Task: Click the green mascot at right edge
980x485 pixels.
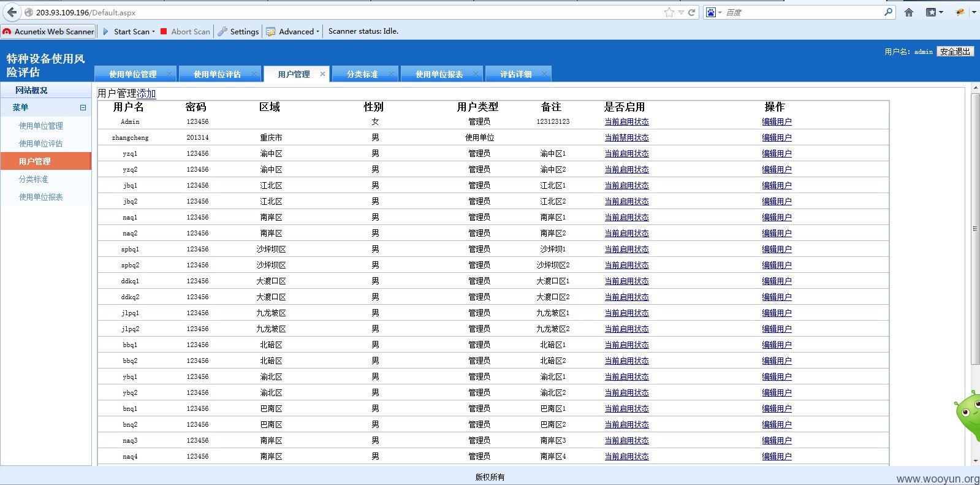Action: pyautogui.click(x=968, y=415)
